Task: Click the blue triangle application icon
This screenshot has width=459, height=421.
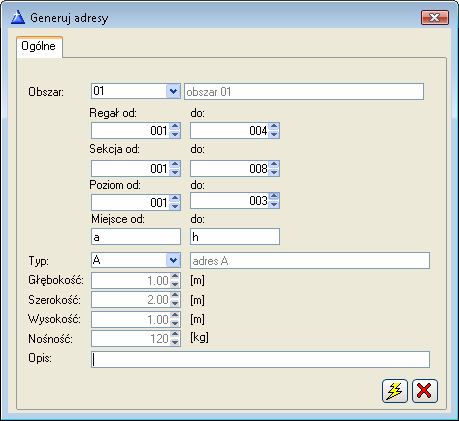Action: (x=18, y=17)
